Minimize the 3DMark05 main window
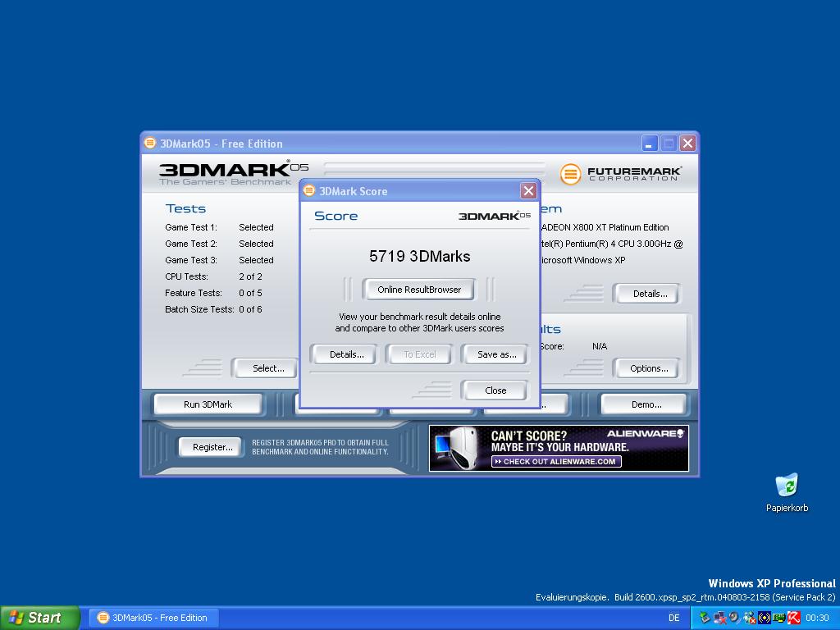Viewport: 840px width, 630px height. (x=649, y=143)
